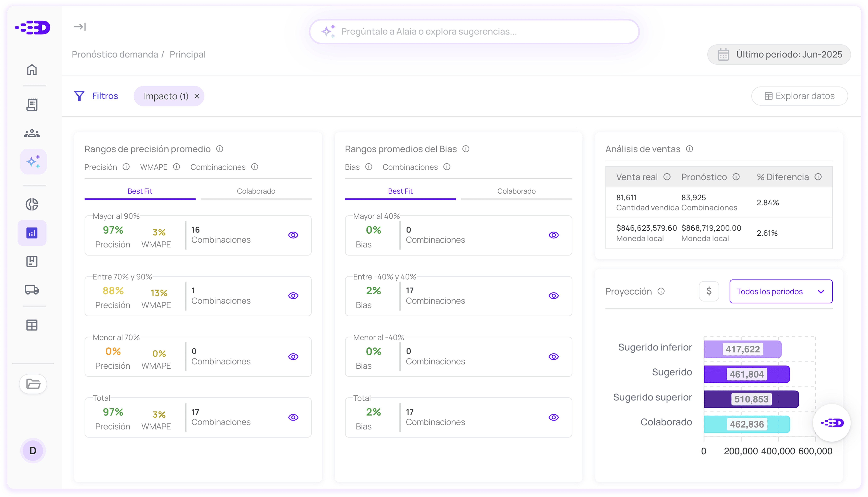This screenshot has height=497, width=868.
Task: Open the inventory box sidebar icon
Action: click(x=32, y=262)
